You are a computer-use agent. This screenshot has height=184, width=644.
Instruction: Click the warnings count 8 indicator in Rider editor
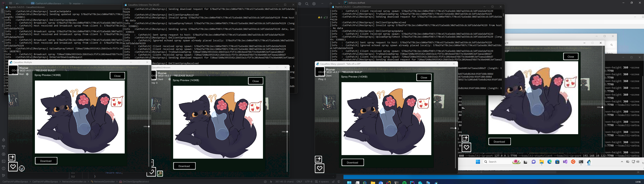(x=320, y=18)
